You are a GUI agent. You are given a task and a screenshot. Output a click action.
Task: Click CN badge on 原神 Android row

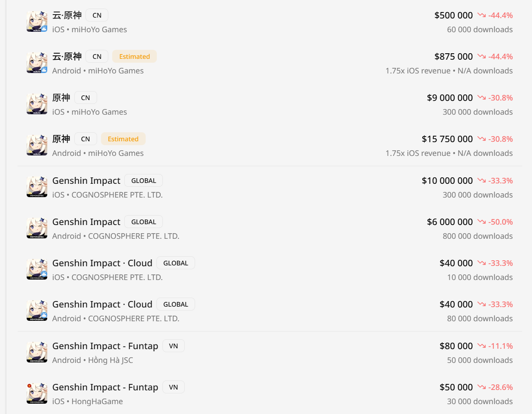(x=86, y=139)
